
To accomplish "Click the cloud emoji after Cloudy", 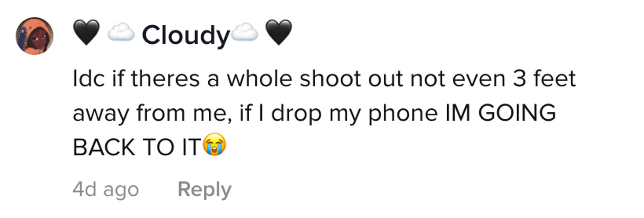I will (244, 32).
